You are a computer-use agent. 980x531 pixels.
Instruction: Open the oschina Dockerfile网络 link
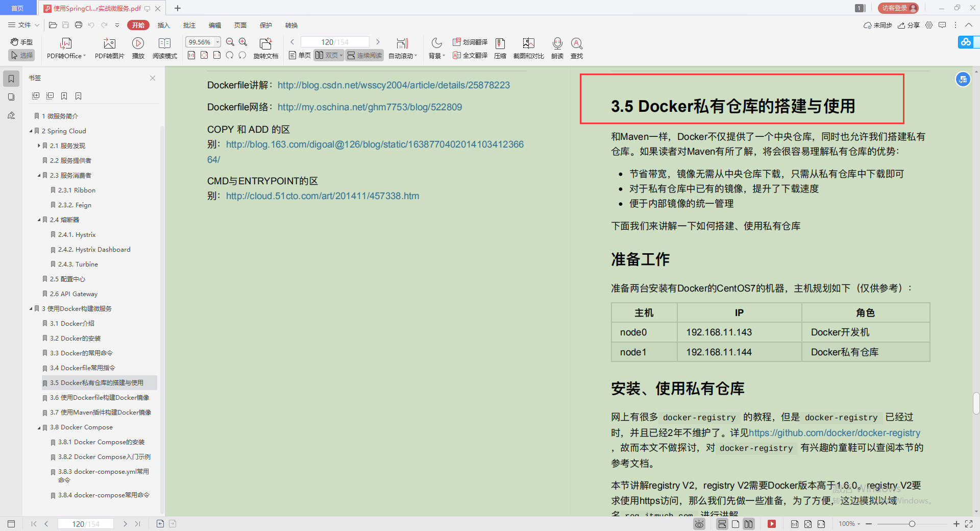click(x=370, y=107)
